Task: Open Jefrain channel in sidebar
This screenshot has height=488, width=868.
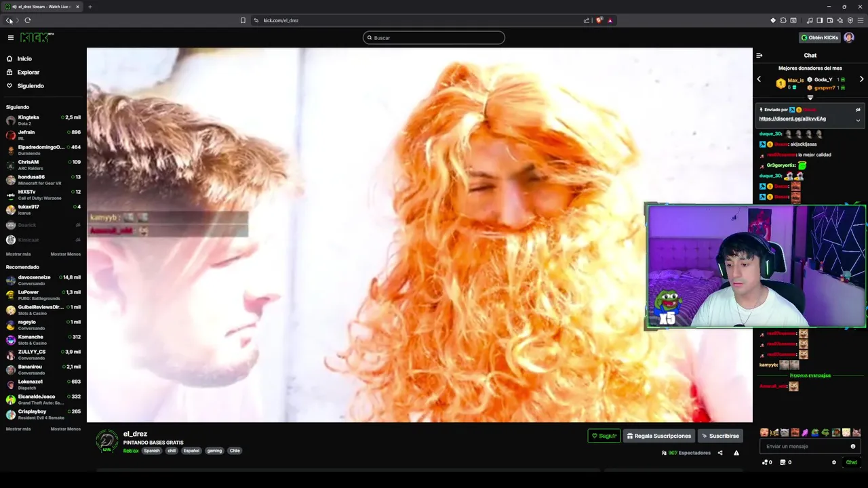Action: coord(43,135)
